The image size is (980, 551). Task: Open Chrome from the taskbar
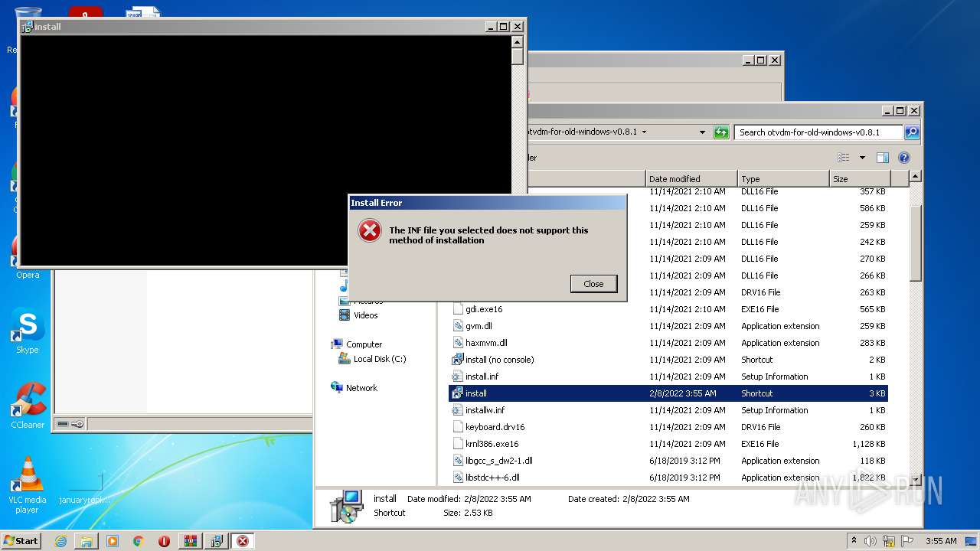point(139,541)
